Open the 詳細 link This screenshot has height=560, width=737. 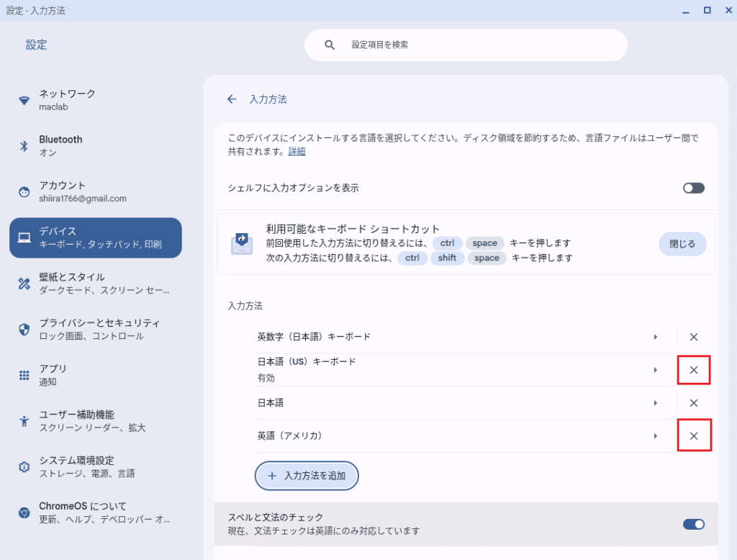tap(297, 151)
